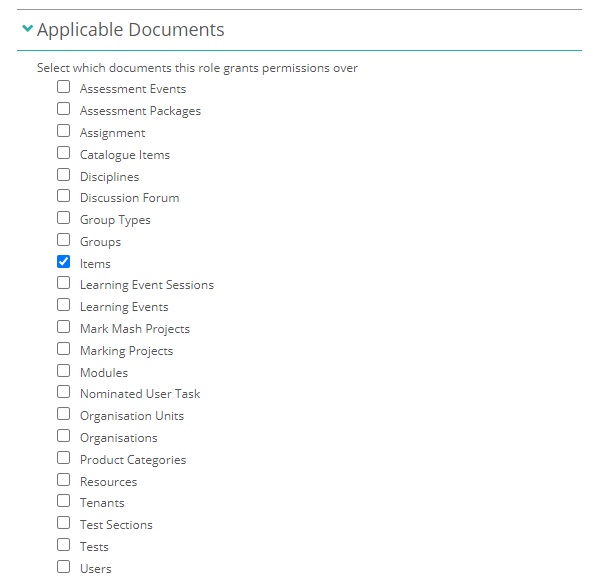
Task: Check the Assignment document checkbox
Action: (x=64, y=131)
